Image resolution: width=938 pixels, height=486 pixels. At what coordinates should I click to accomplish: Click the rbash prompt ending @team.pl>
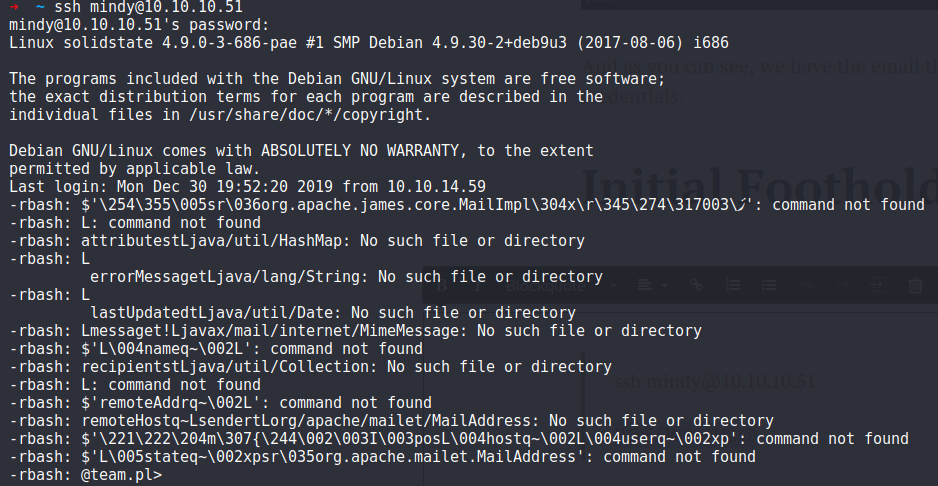pos(86,475)
